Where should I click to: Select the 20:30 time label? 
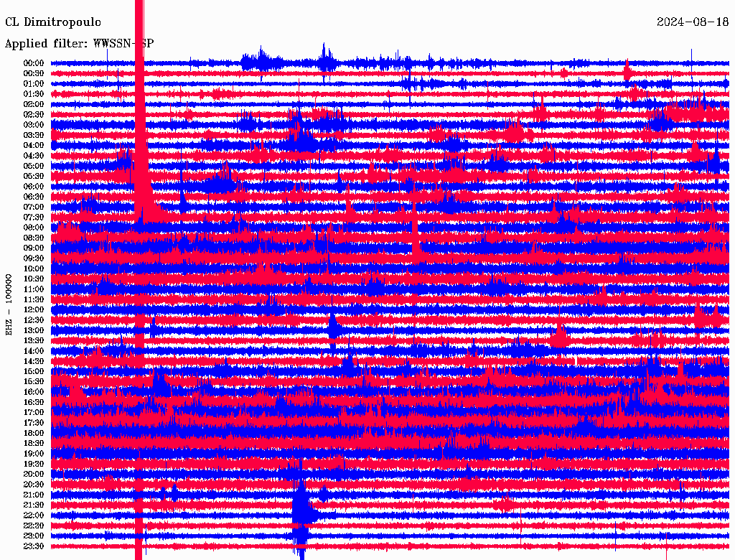point(34,485)
